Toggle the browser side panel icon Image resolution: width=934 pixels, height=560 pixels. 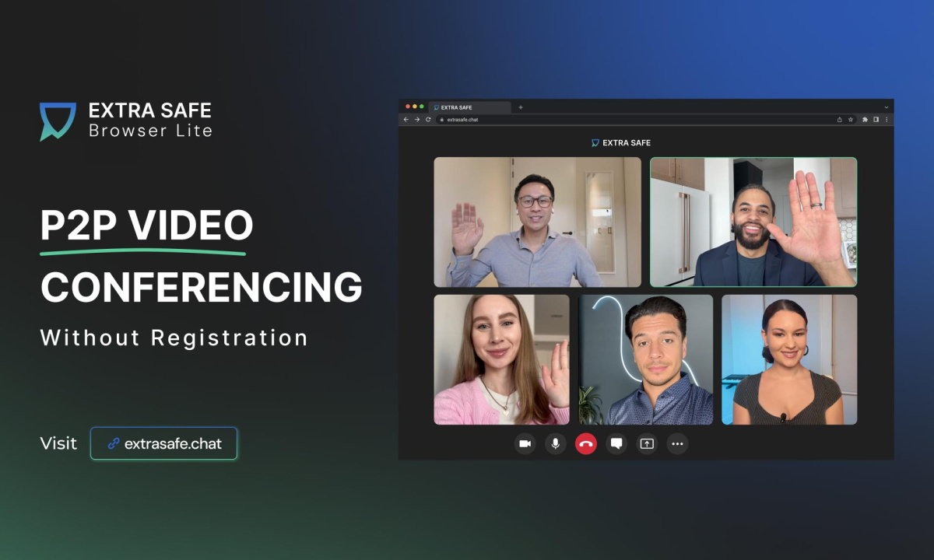(x=876, y=119)
